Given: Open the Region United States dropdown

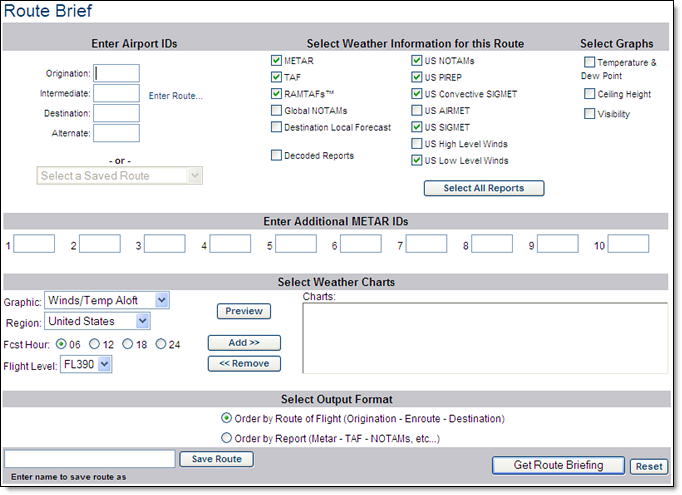Looking at the screenshot, I should 97,321.
